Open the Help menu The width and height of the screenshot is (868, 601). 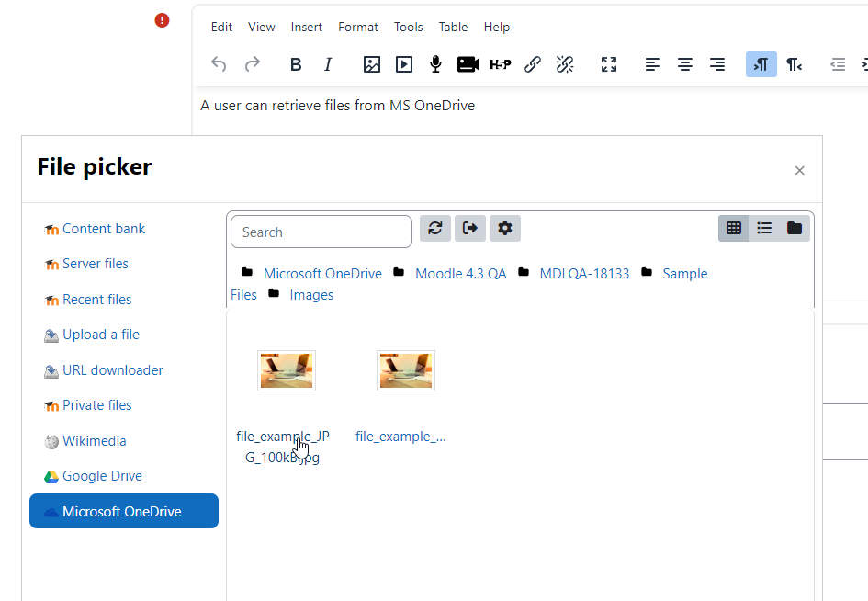[x=497, y=28]
